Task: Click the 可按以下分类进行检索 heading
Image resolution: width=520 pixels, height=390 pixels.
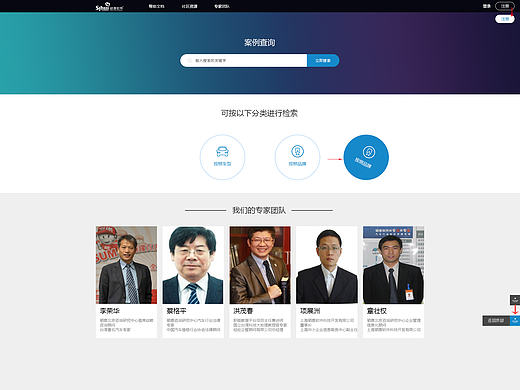Action: tap(259, 113)
